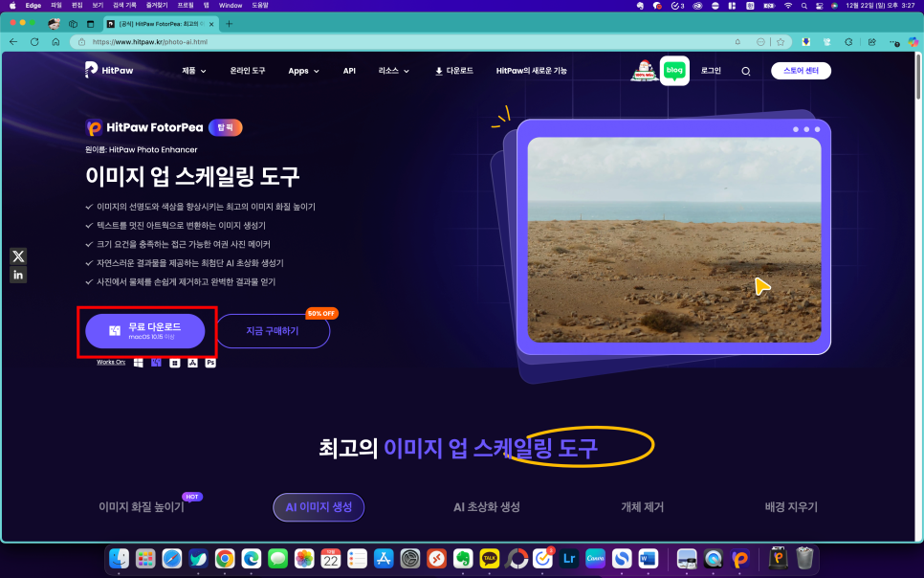Open macOS Spotlight search in menu bar

coord(803,6)
